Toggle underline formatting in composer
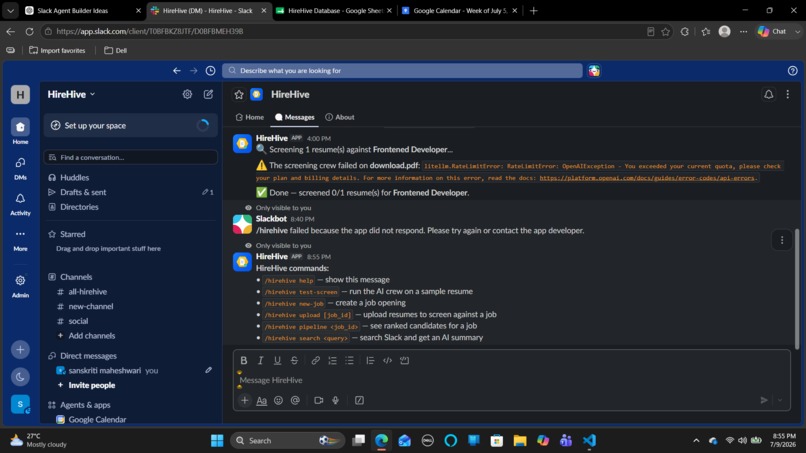Screen dimensions: 806x453 tap(278, 360)
